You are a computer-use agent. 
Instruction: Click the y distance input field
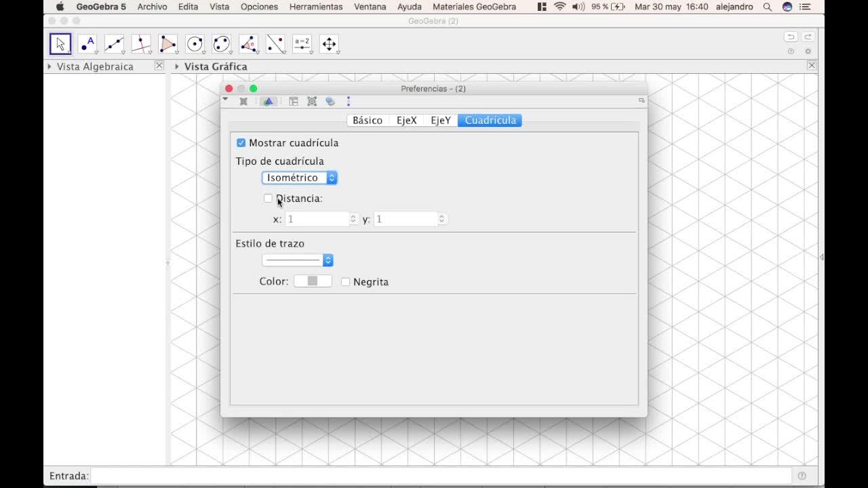406,219
